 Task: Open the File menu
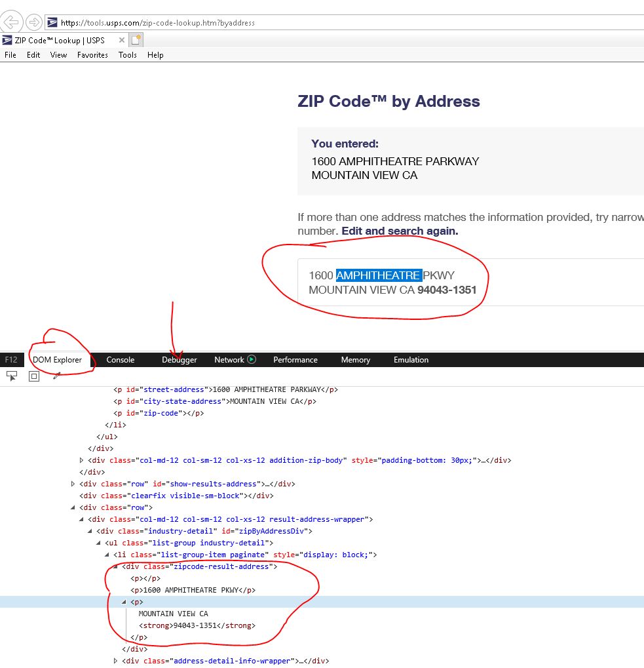coord(10,55)
